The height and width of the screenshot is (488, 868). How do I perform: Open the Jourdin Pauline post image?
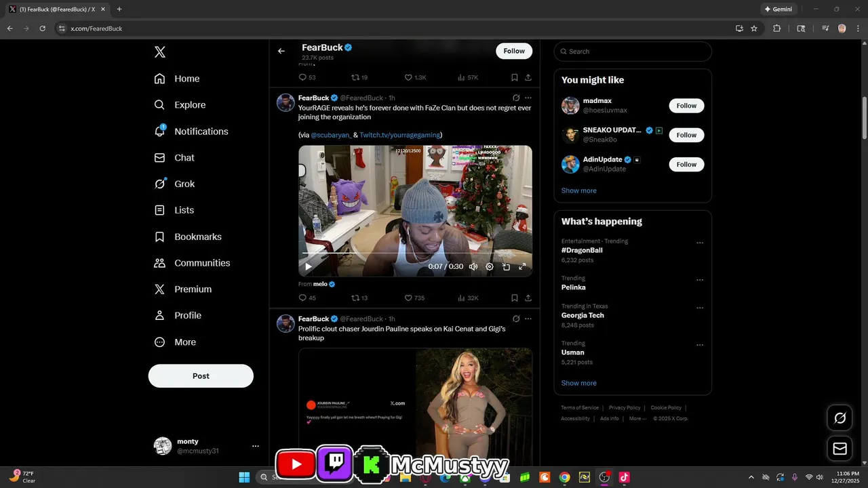415,407
